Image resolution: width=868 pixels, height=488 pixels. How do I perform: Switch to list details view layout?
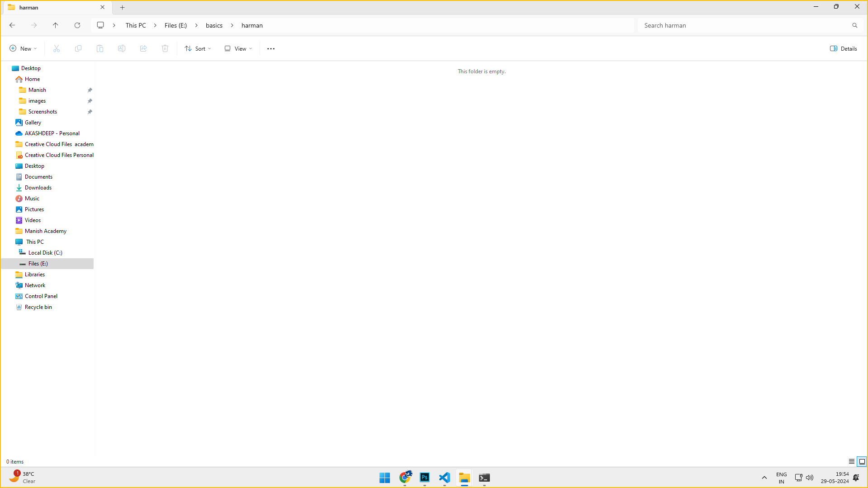point(852,462)
